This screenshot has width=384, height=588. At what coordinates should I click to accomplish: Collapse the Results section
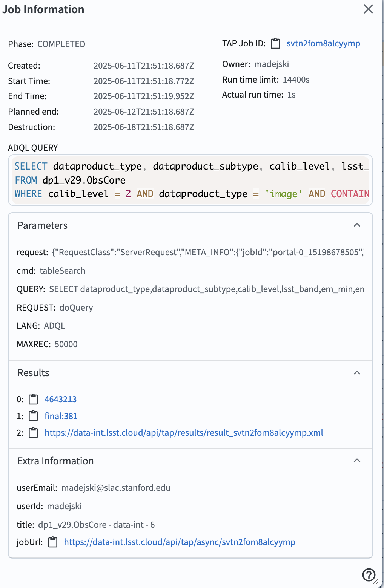(357, 373)
